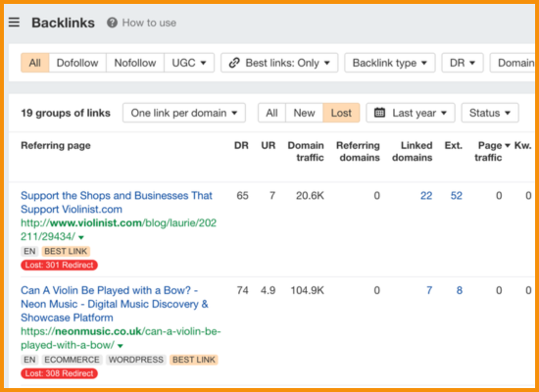Open the Status dropdown
Screen dimensions: 539x392
pos(490,113)
